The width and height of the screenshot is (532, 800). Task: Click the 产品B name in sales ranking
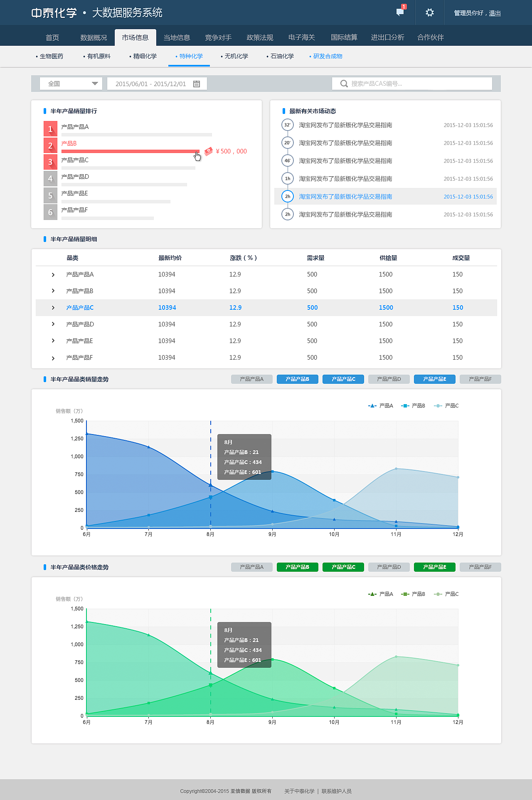(69, 143)
